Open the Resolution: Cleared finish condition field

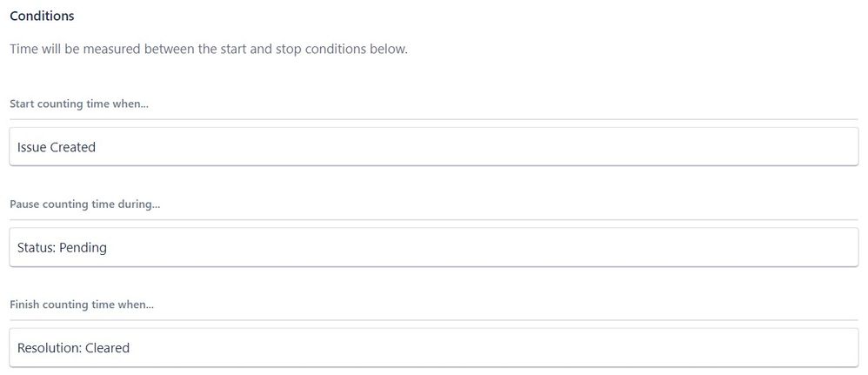[x=433, y=348]
